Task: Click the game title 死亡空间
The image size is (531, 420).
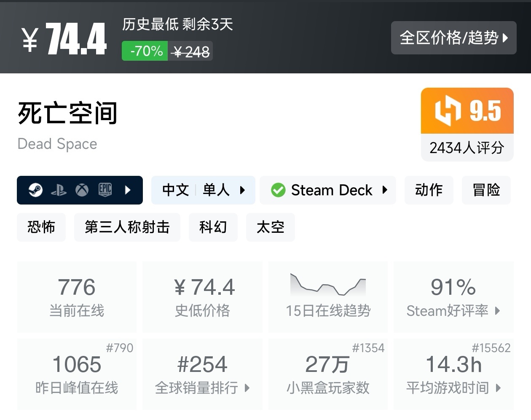Action: tap(67, 113)
